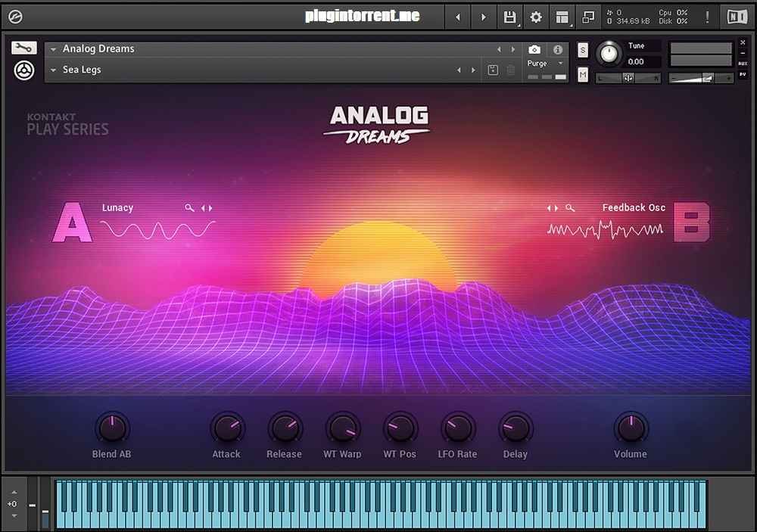Open the Purge dropdown menu
The height and width of the screenshot is (532, 757).
click(546, 64)
